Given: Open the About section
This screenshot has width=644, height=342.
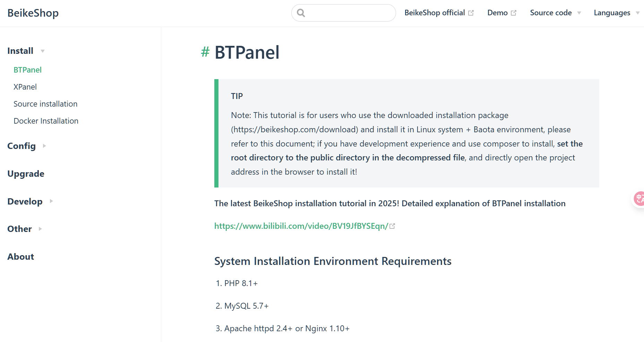Looking at the screenshot, I should pyautogui.click(x=20, y=257).
